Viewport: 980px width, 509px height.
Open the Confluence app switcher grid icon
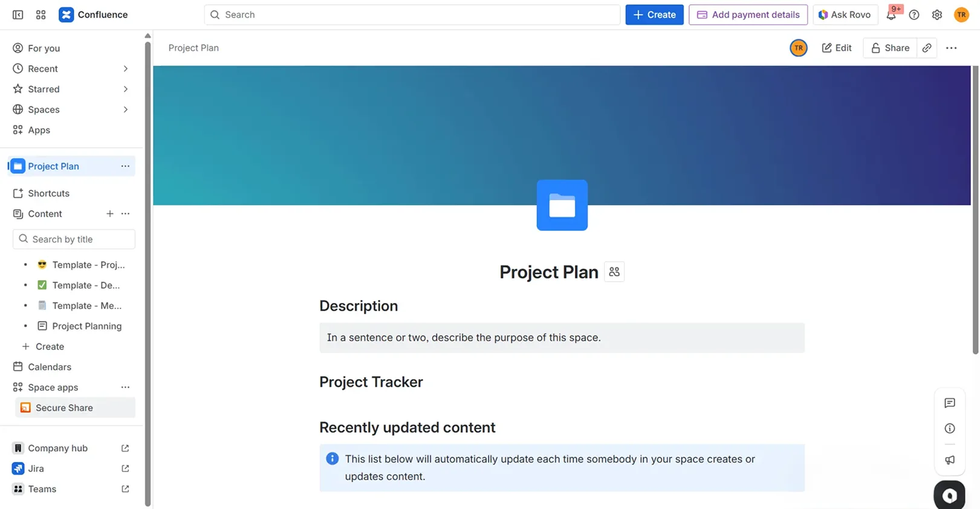(41, 14)
